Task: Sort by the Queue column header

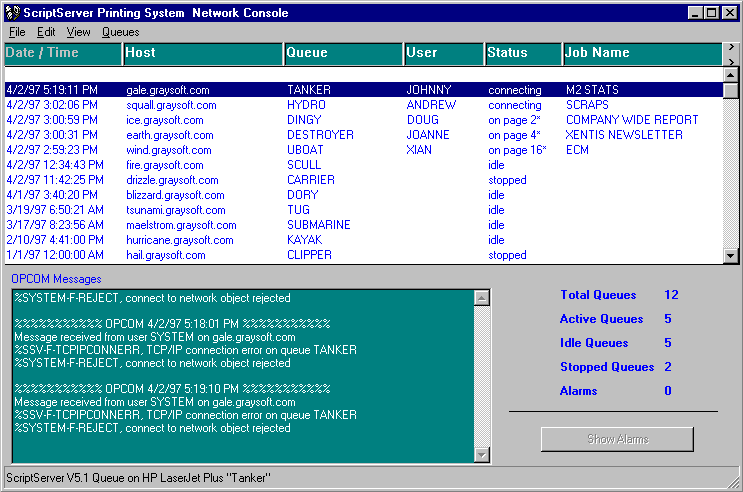Action: tap(344, 54)
